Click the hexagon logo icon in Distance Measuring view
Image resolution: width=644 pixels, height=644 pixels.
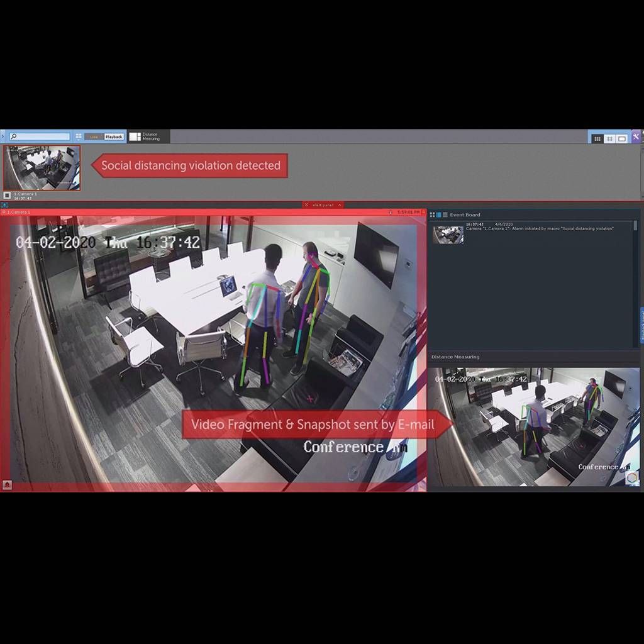pyautogui.click(x=631, y=478)
